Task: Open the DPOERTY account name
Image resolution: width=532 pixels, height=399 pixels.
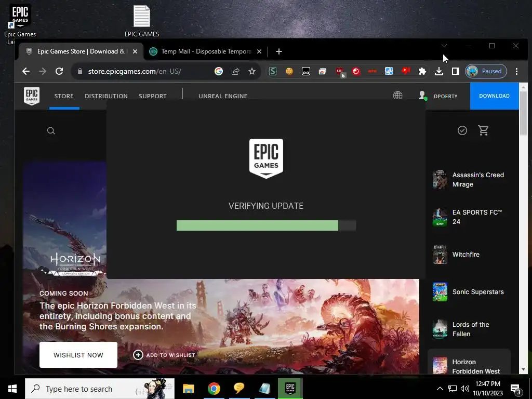Action: pyautogui.click(x=445, y=96)
